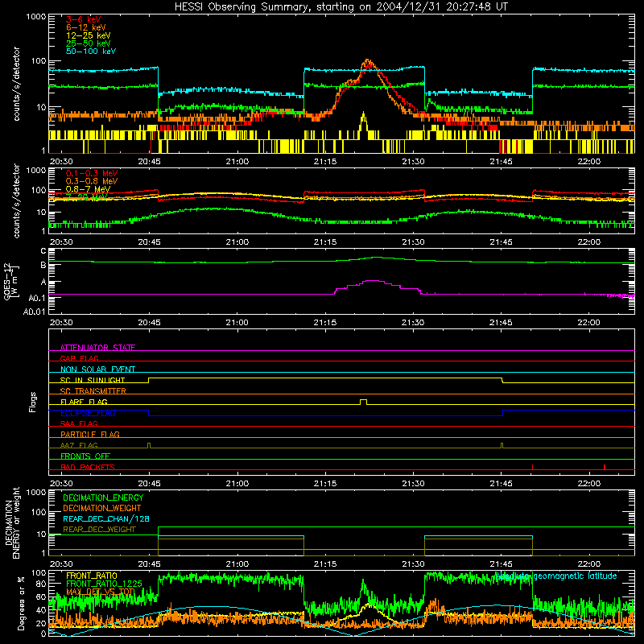Click 21:15 tick label in Flags panel
Image resolution: width=644 pixels, height=644 pixels.
click(325, 484)
